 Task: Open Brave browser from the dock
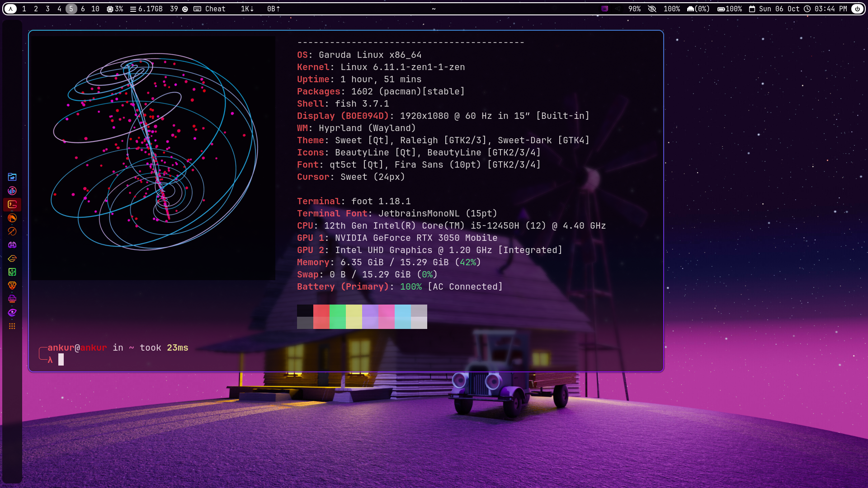[12, 286]
